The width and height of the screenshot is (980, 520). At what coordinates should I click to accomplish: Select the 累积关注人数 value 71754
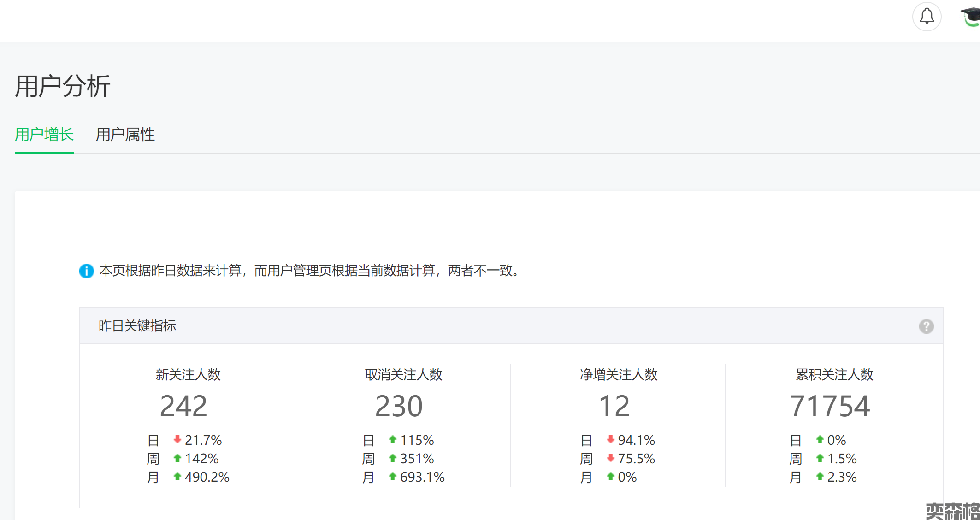(x=830, y=406)
